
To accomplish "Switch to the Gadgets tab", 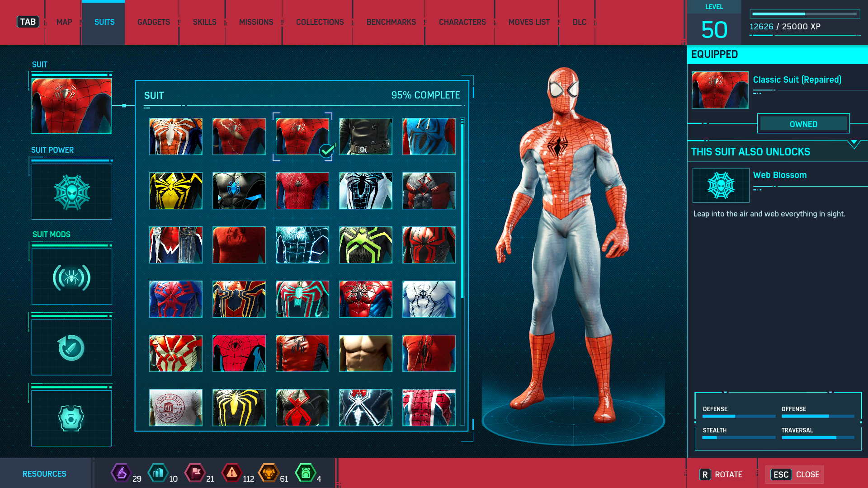I will (154, 22).
